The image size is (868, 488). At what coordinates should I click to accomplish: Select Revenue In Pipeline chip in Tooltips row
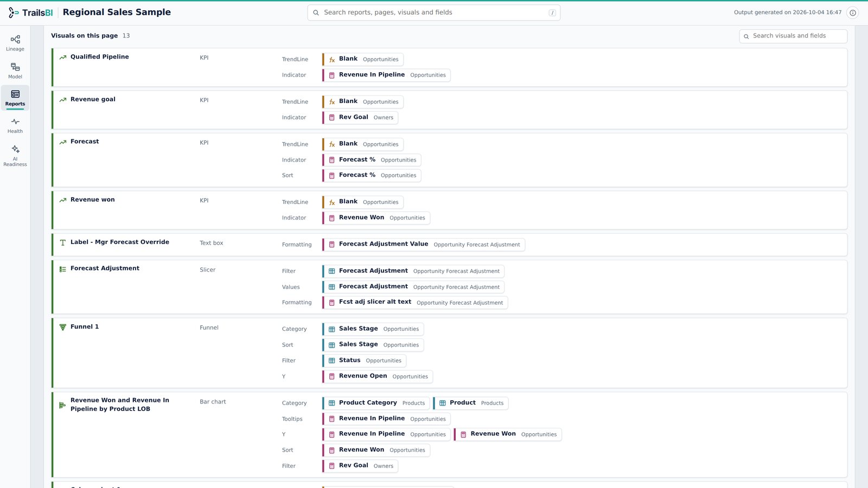[387, 419]
